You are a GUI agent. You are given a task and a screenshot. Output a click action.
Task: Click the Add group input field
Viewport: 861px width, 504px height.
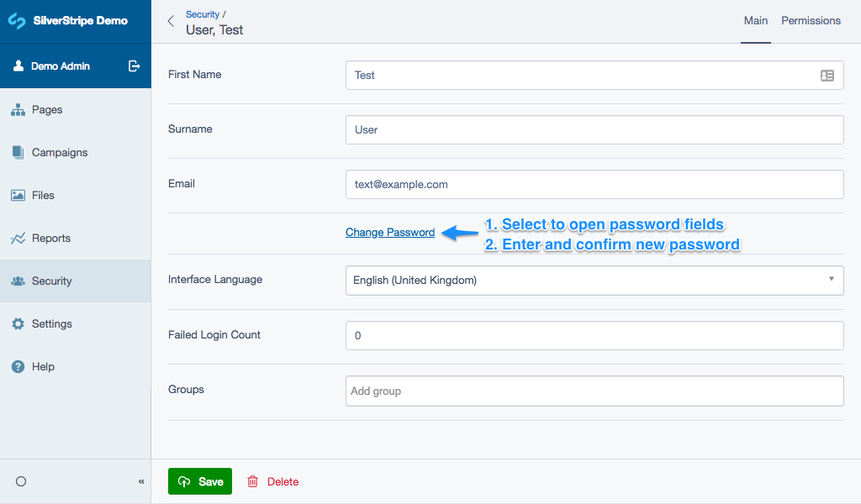pos(594,391)
